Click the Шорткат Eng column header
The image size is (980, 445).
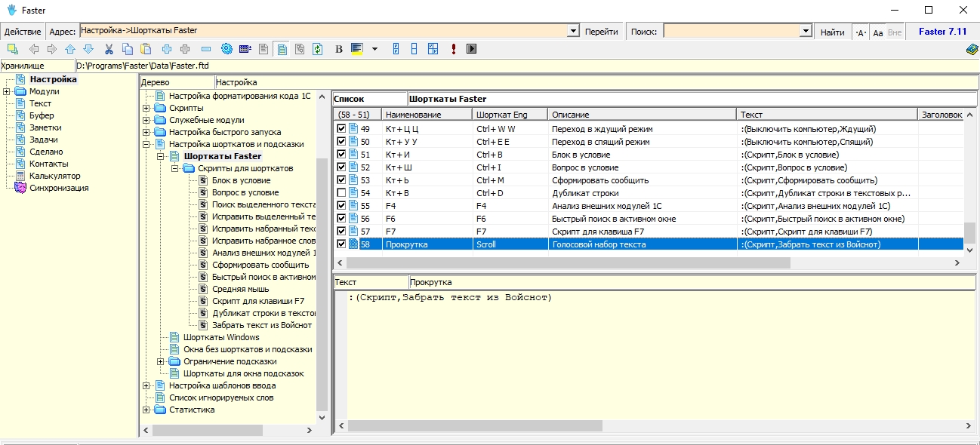tap(510, 115)
